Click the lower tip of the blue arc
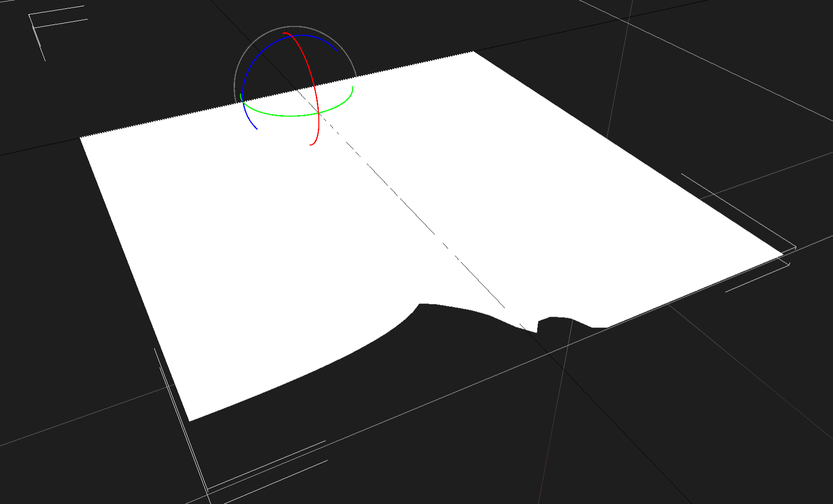Screen dimensions: 833x504 257,129
